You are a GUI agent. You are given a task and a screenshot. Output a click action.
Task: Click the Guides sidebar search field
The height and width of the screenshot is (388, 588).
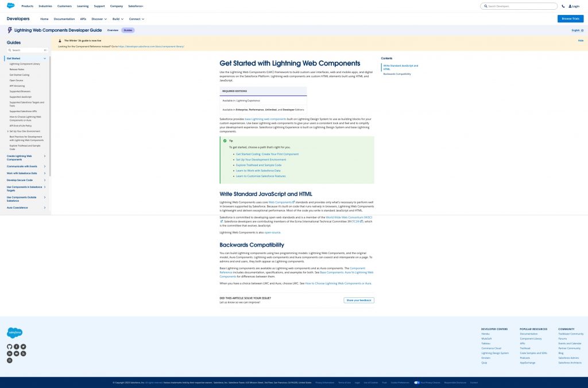(27, 50)
